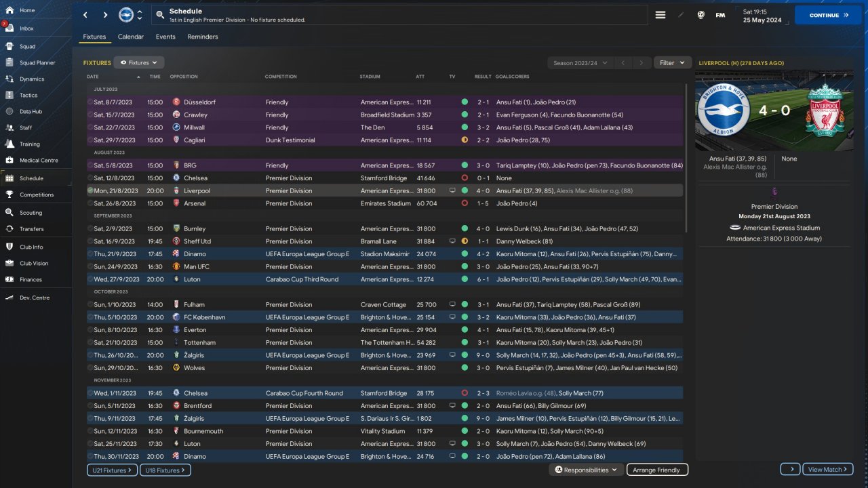This screenshot has height=488, width=868.
Task: Sort by the Opposition column header
Action: 184,77
